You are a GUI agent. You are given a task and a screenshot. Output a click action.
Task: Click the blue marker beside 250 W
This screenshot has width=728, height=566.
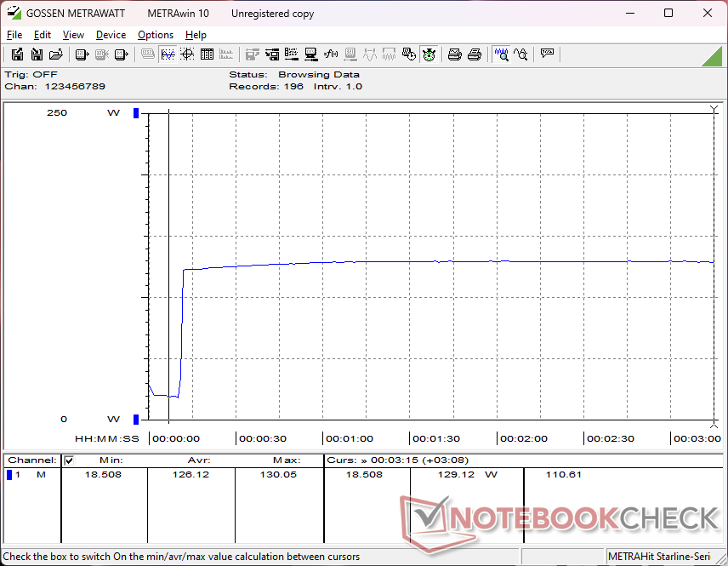(135, 113)
